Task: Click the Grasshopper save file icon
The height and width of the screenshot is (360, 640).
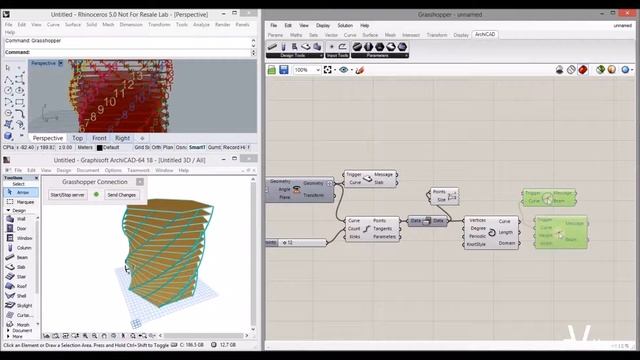Action: pyautogui.click(x=284, y=70)
